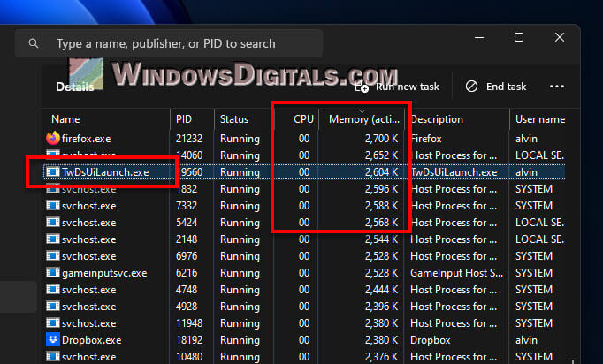Select the svchost.exe row with PID 7332
This screenshot has width=603, height=364.
click(304, 206)
